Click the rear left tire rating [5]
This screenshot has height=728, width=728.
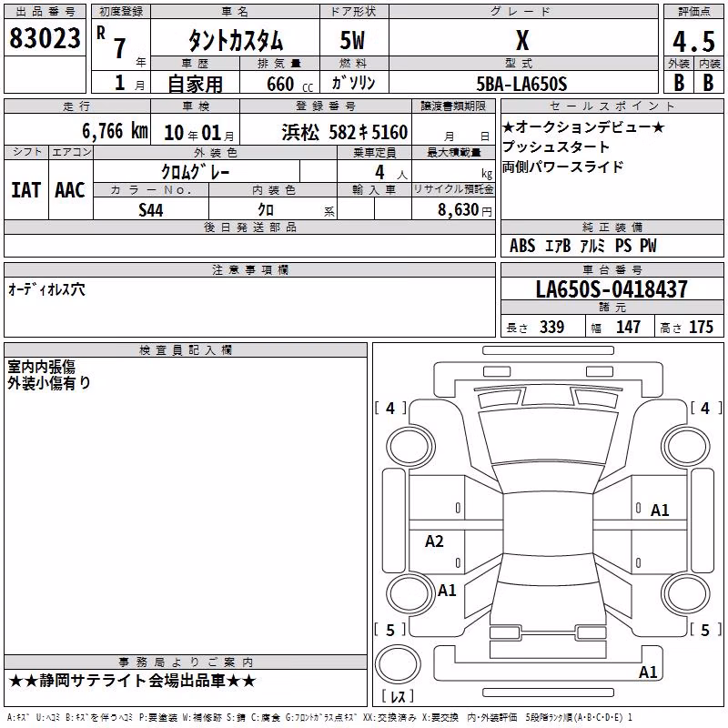pos(390,630)
